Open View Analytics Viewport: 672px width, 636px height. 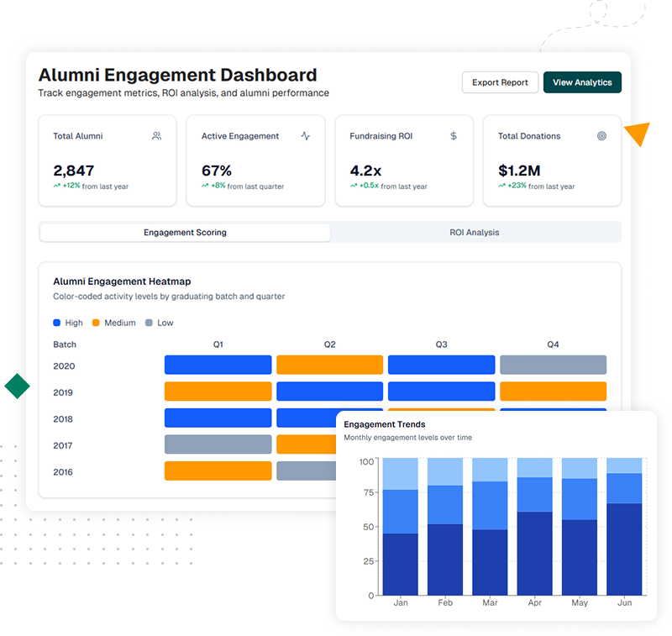click(x=582, y=82)
